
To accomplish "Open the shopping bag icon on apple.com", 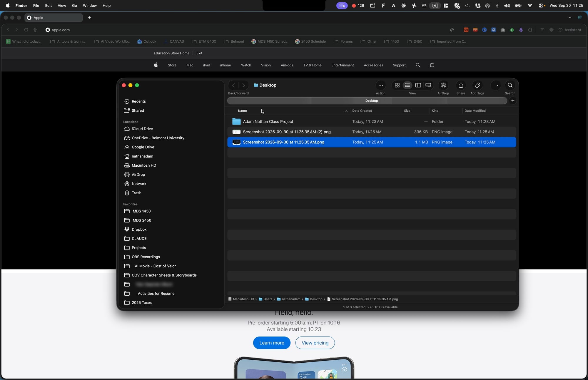I will [x=432, y=65].
